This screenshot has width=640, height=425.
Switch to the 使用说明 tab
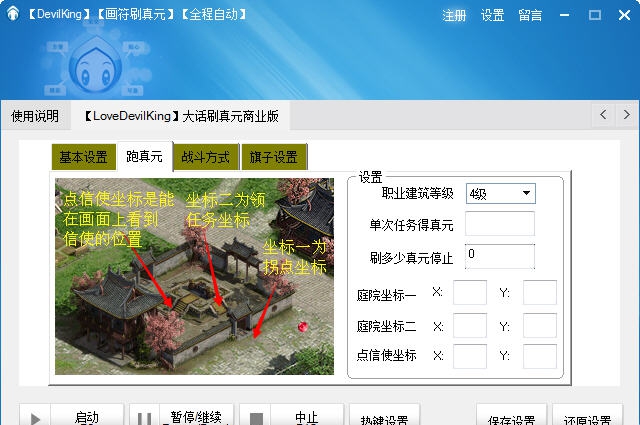pyautogui.click(x=35, y=116)
